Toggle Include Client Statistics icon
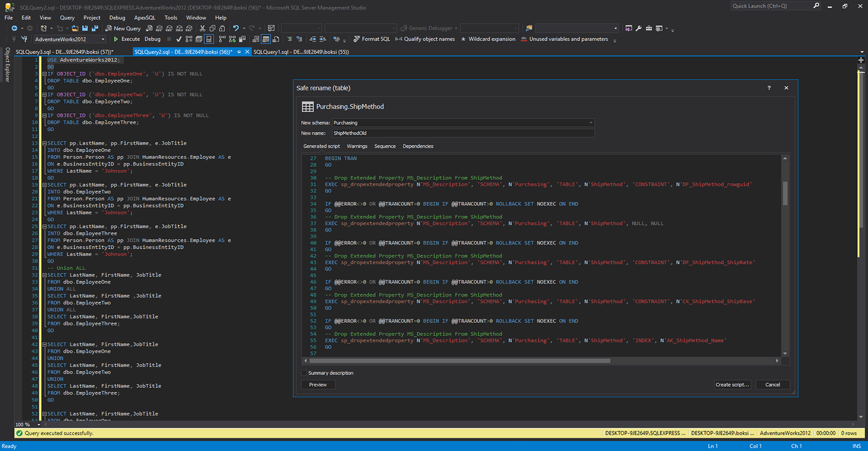This screenshot has width=868, height=451. pyautogui.click(x=243, y=39)
